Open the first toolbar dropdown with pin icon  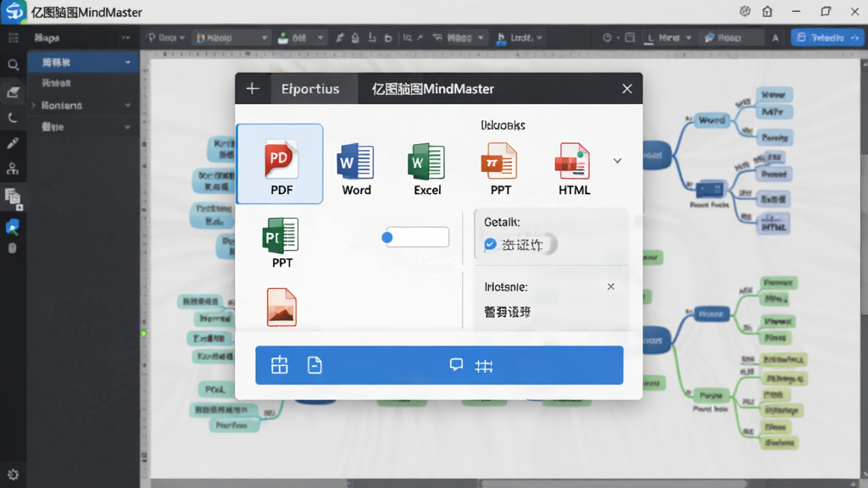pos(165,37)
